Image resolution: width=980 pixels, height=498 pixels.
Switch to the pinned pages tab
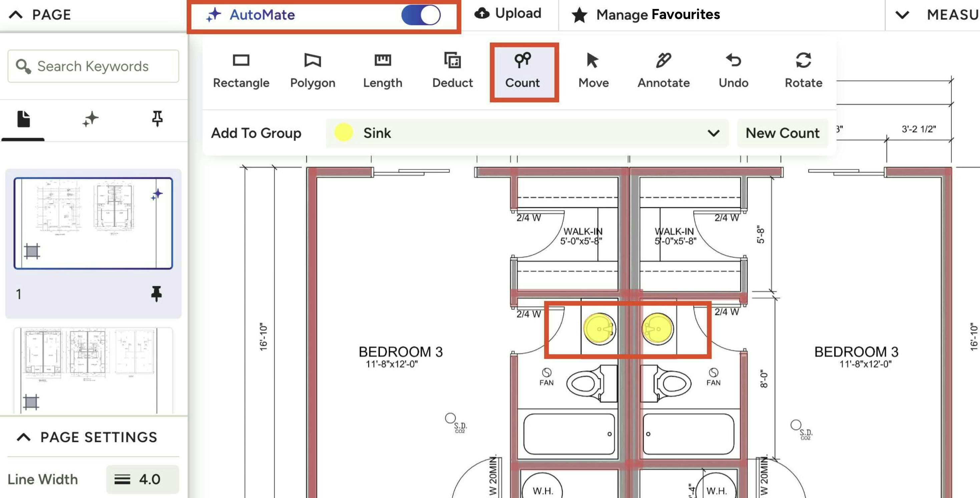pos(157,119)
